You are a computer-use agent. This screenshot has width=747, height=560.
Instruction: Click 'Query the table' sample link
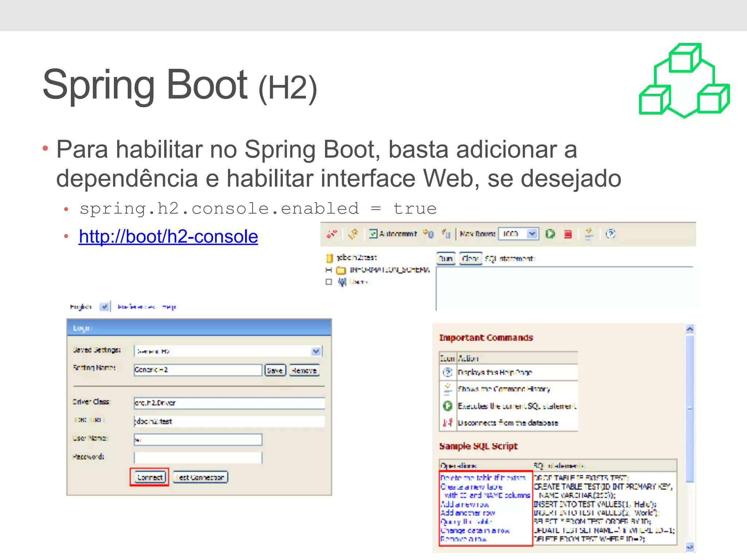(x=466, y=522)
